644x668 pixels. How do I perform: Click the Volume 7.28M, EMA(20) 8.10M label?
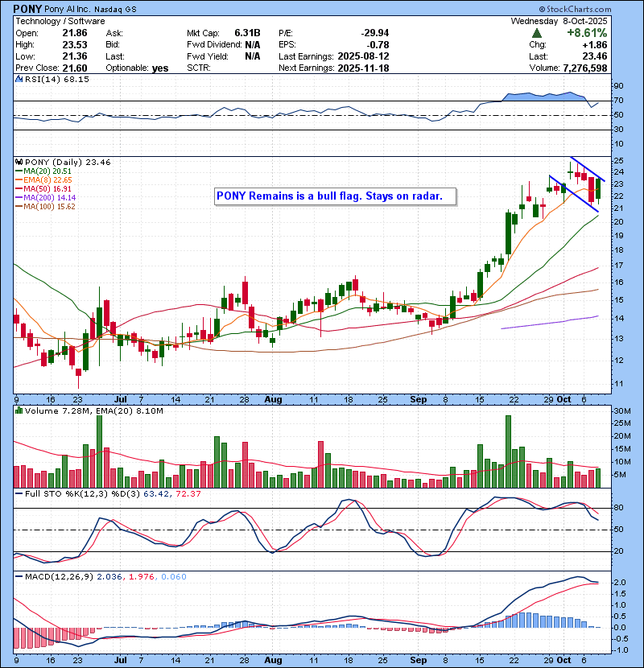[x=93, y=410]
